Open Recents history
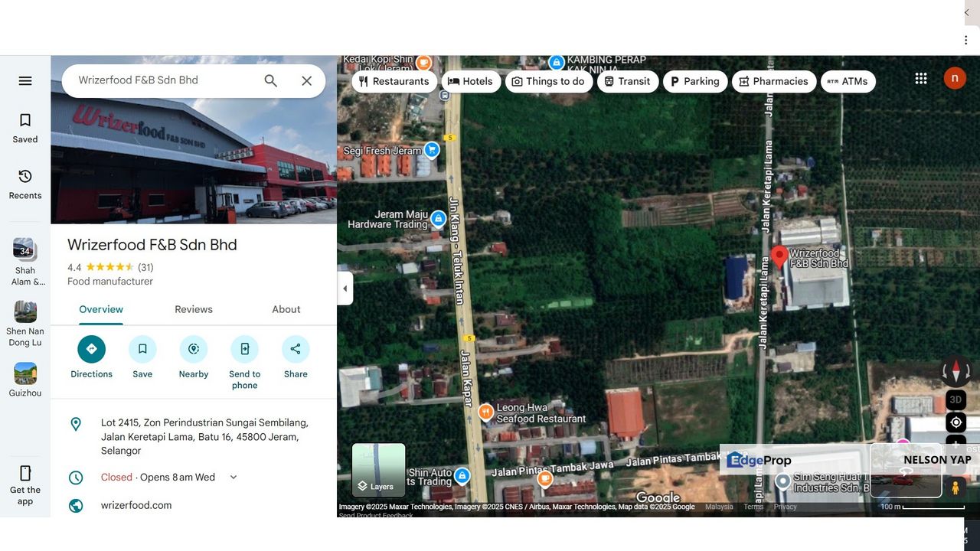Image resolution: width=980 pixels, height=551 pixels. point(25,184)
